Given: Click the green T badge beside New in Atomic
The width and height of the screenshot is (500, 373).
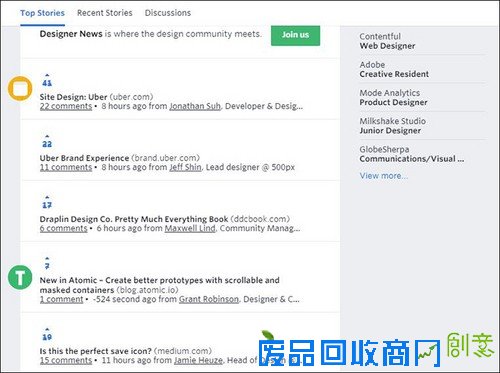Looking at the screenshot, I should coord(20,277).
